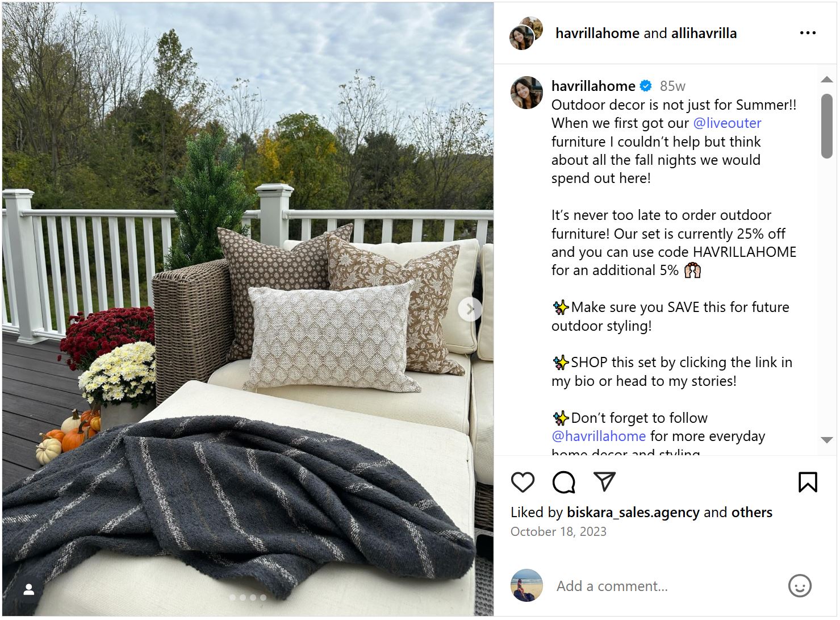Select the second carousel dot indicator
Image resolution: width=840 pixels, height=620 pixels.
pos(243,597)
